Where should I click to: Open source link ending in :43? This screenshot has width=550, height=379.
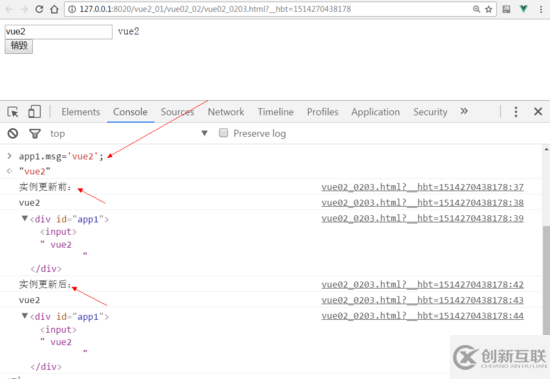click(422, 300)
